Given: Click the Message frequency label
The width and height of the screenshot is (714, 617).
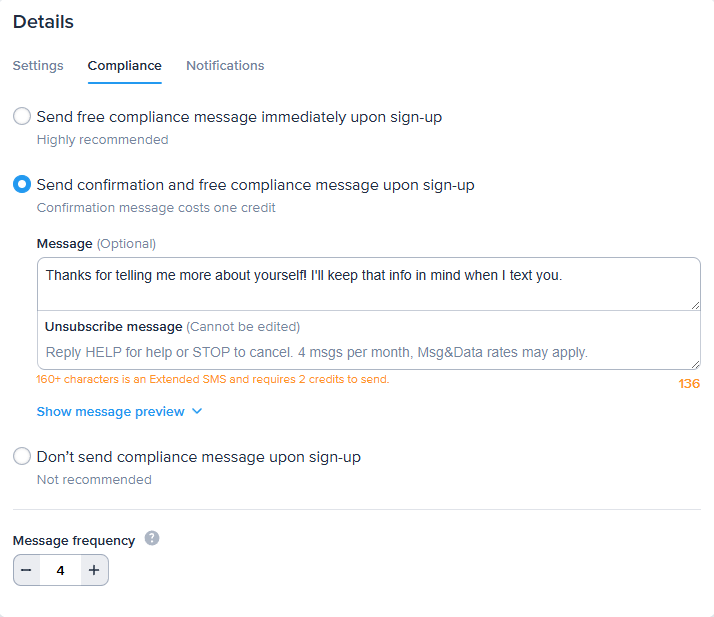Looking at the screenshot, I should click(x=74, y=540).
